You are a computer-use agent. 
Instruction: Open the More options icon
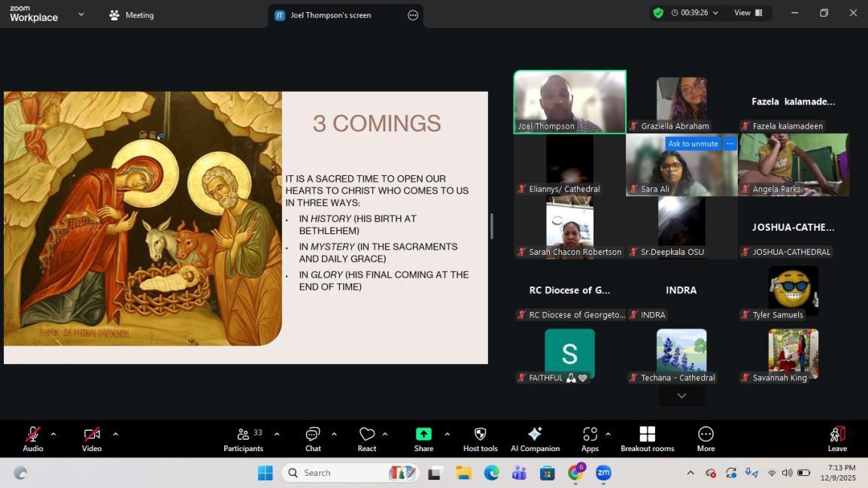pos(706,435)
